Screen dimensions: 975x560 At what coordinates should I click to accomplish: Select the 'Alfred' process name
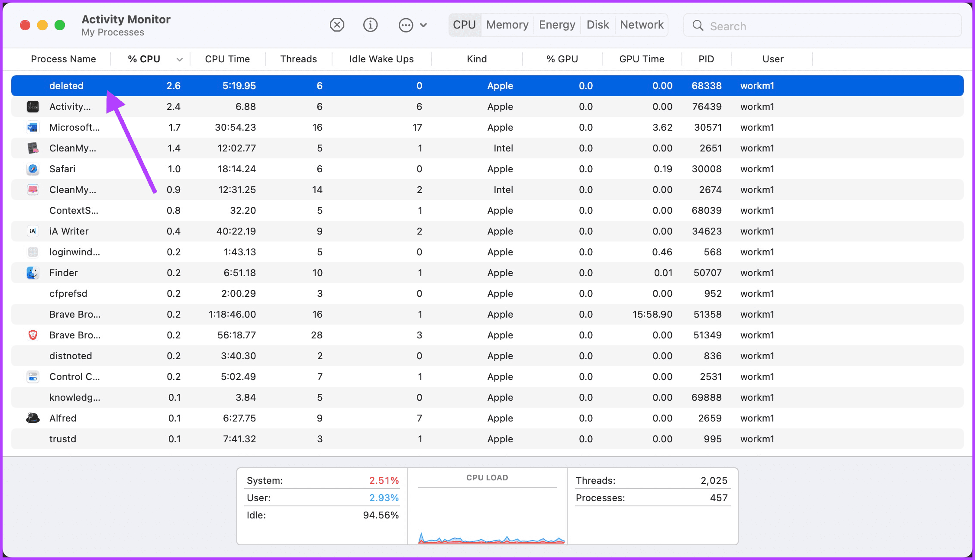pyautogui.click(x=63, y=418)
